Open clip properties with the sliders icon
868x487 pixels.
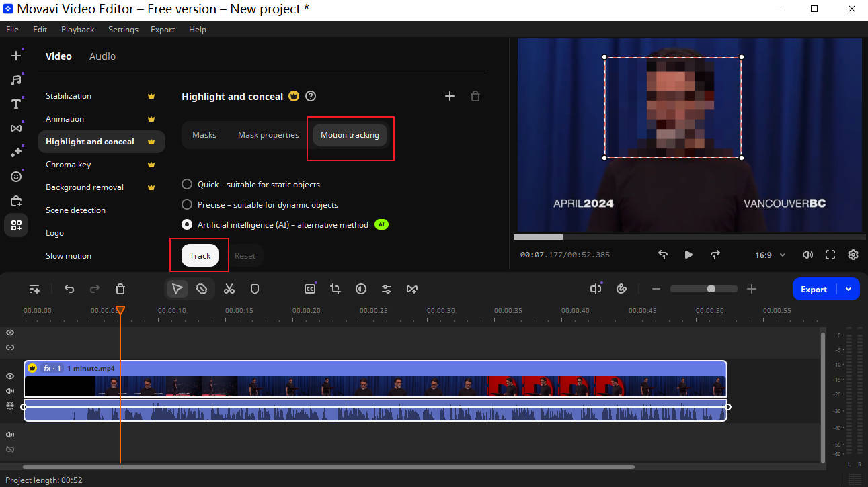[387, 288]
